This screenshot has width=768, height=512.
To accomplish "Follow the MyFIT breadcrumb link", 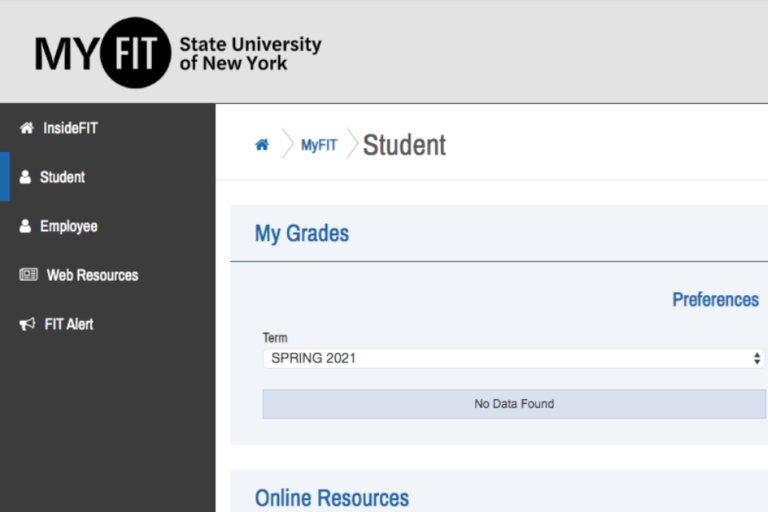I will point(319,145).
